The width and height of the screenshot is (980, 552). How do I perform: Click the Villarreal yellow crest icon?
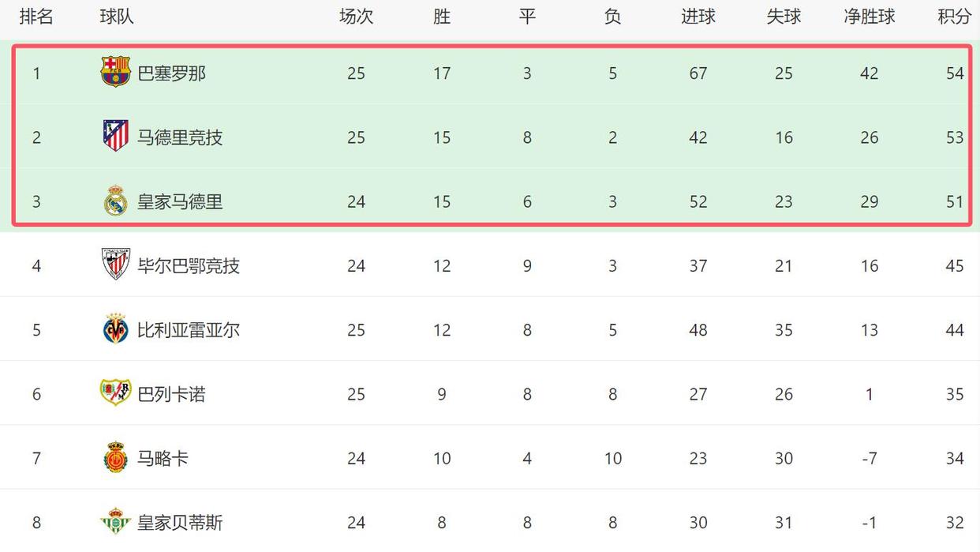click(x=116, y=329)
